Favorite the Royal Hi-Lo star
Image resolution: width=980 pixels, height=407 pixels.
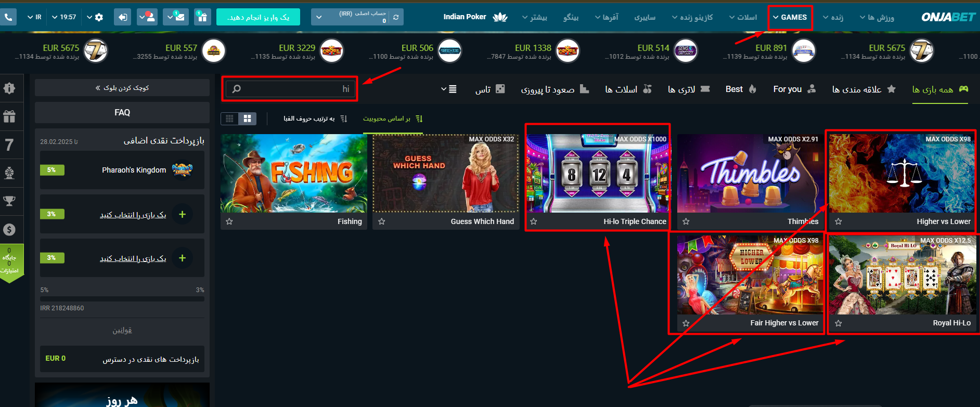pyautogui.click(x=839, y=323)
